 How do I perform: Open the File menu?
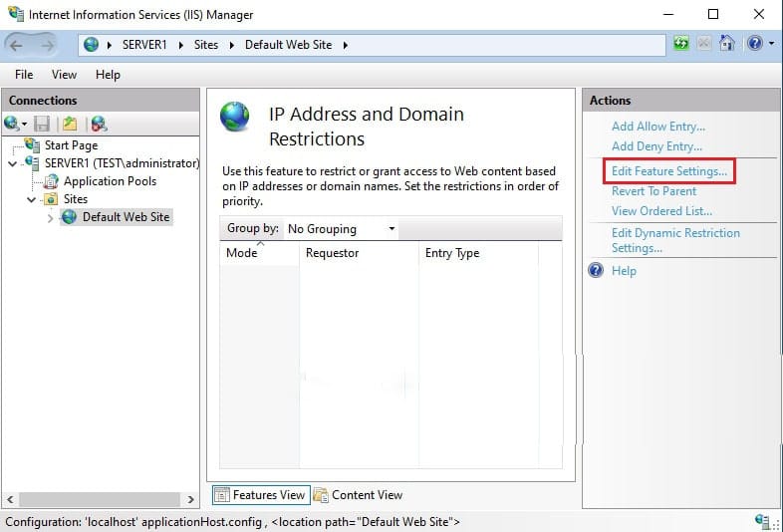24,75
